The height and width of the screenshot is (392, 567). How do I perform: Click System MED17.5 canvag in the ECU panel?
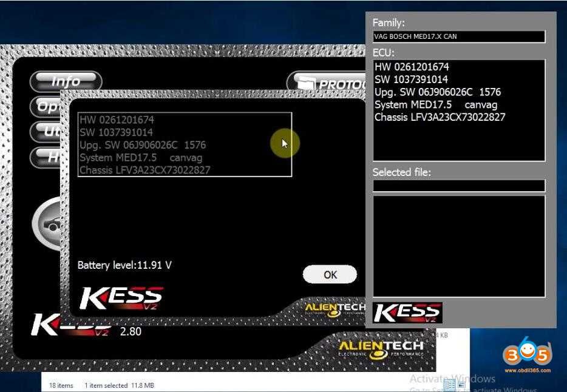tap(436, 105)
